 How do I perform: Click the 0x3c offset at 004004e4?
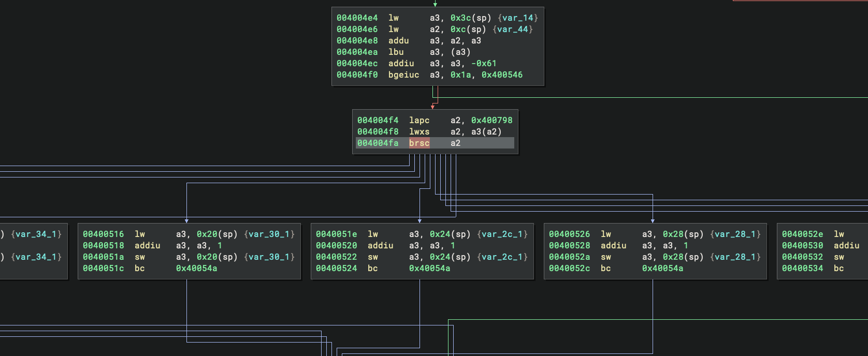tap(461, 18)
